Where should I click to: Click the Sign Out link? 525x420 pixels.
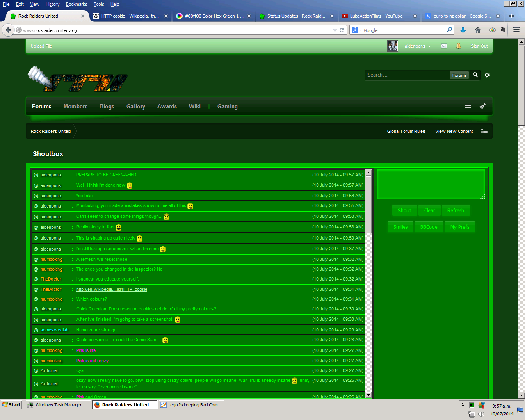tap(479, 46)
